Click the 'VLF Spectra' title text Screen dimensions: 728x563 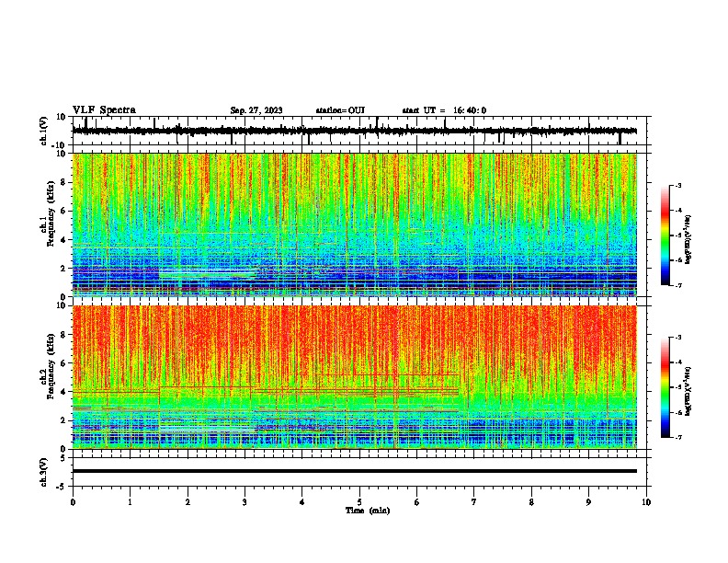coord(104,110)
